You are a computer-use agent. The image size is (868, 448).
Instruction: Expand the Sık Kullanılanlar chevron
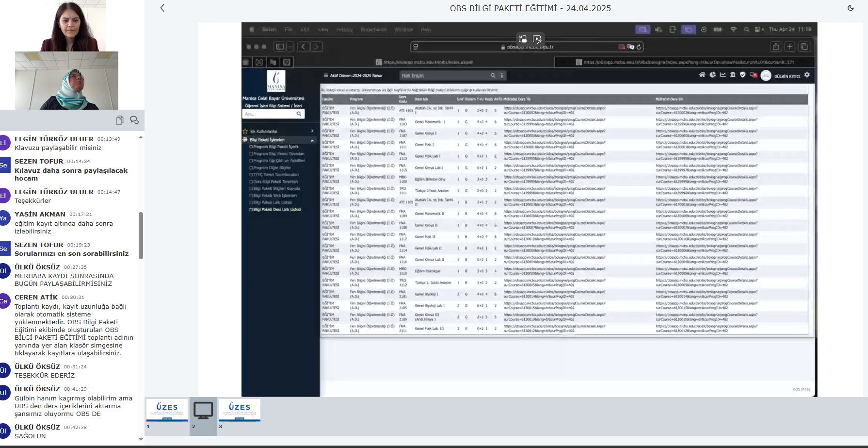312,131
